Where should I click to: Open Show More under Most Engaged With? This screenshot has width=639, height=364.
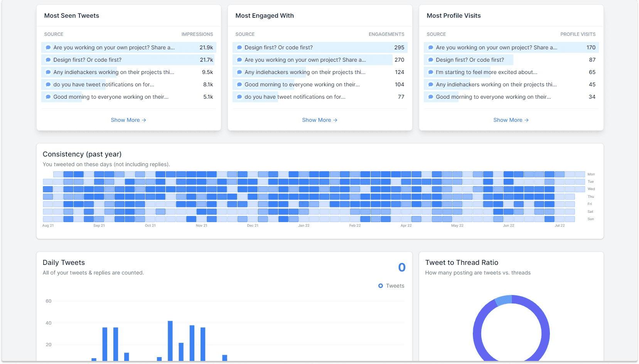[320, 120]
